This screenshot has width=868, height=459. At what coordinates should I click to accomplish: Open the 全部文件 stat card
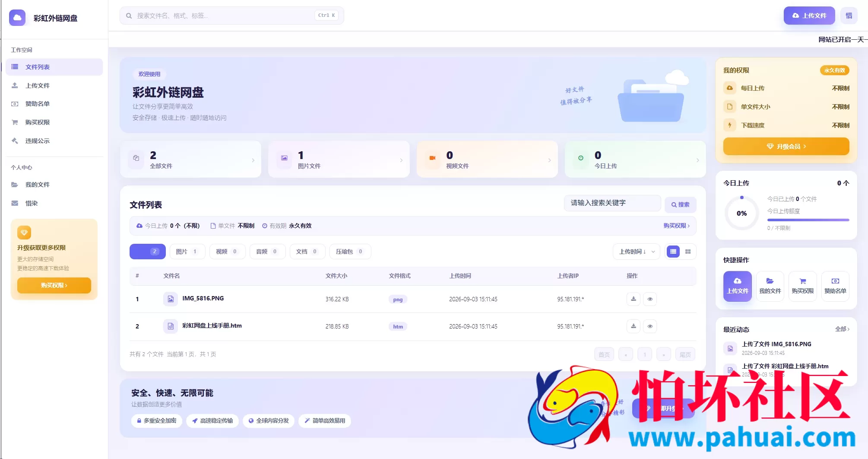click(x=190, y=159)
